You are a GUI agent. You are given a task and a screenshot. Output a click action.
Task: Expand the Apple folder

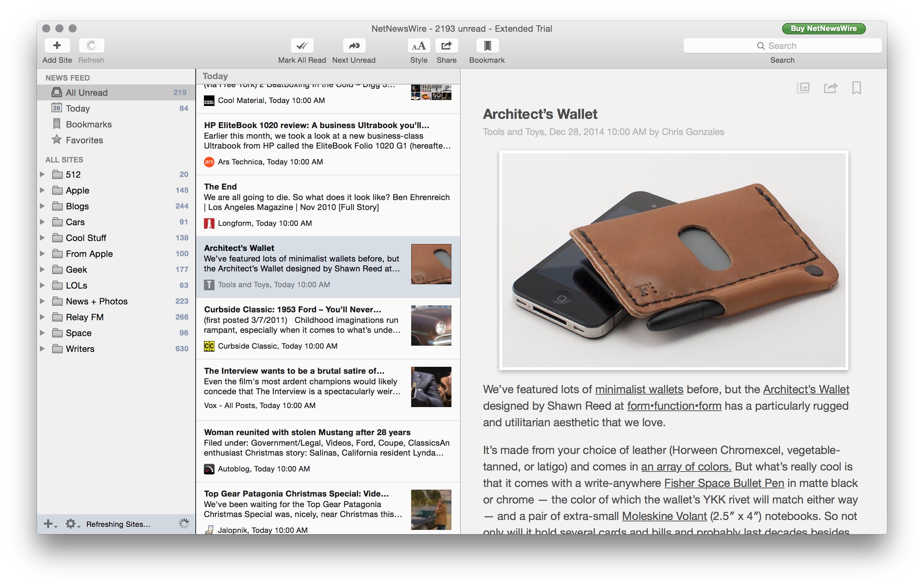(x=43, y=190)
